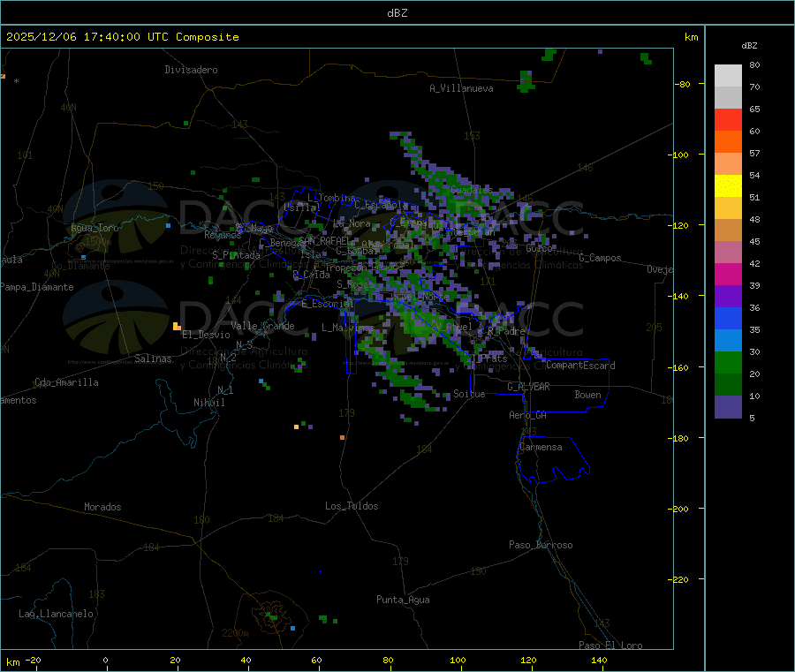
Task: Click the CompantEscard map label
Action: (580, 366)
